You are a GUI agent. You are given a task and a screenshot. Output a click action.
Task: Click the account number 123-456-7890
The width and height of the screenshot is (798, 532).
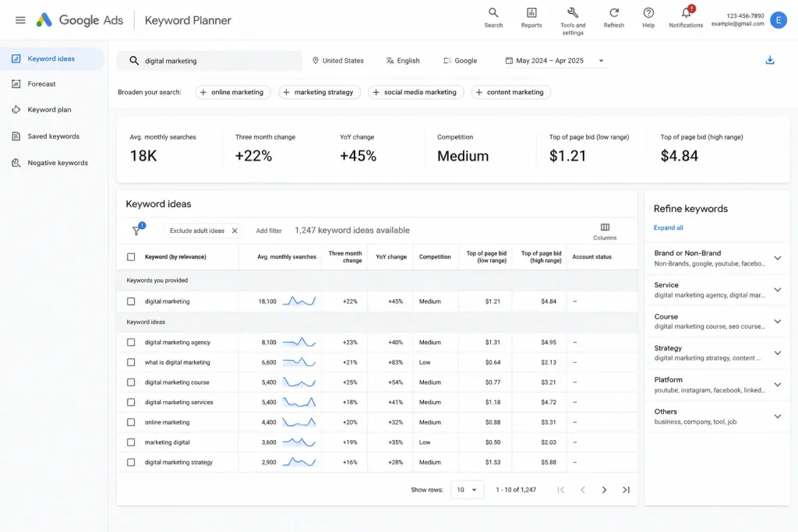pyautogui.click(x=745, y=16)
